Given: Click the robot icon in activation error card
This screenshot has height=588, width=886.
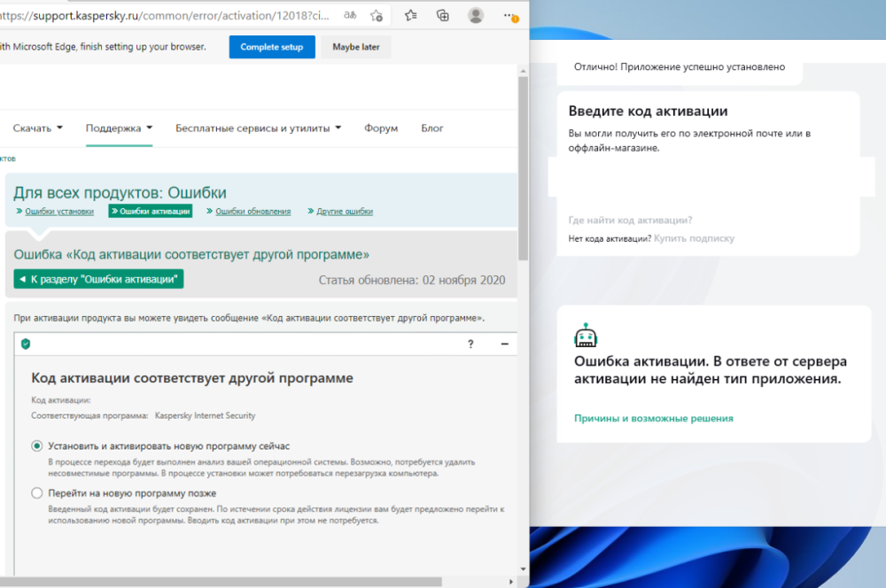Looking at the screenshot, I should [x=586, y=335].
